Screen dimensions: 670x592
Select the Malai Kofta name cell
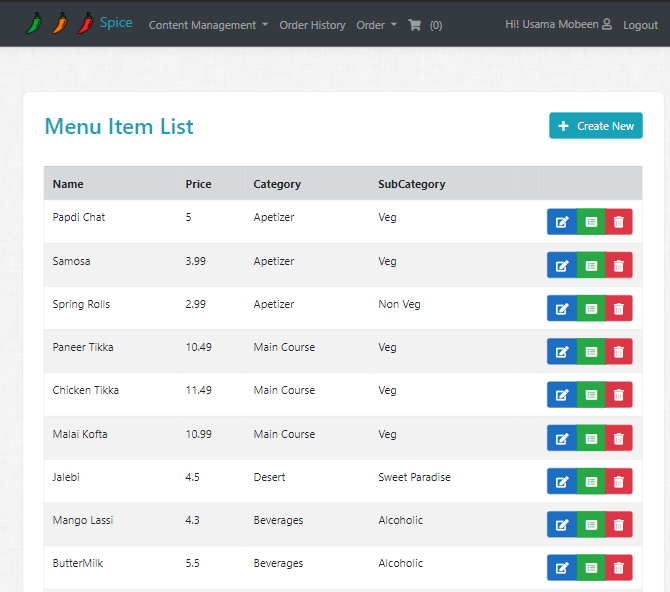(x=80, y=434)
